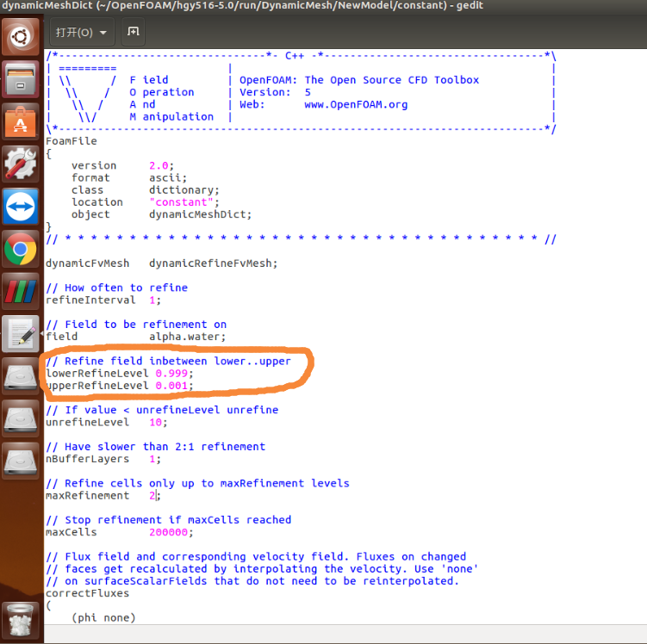
Task: Open System Settings wrench-and-gear icon
Action: 21,164
